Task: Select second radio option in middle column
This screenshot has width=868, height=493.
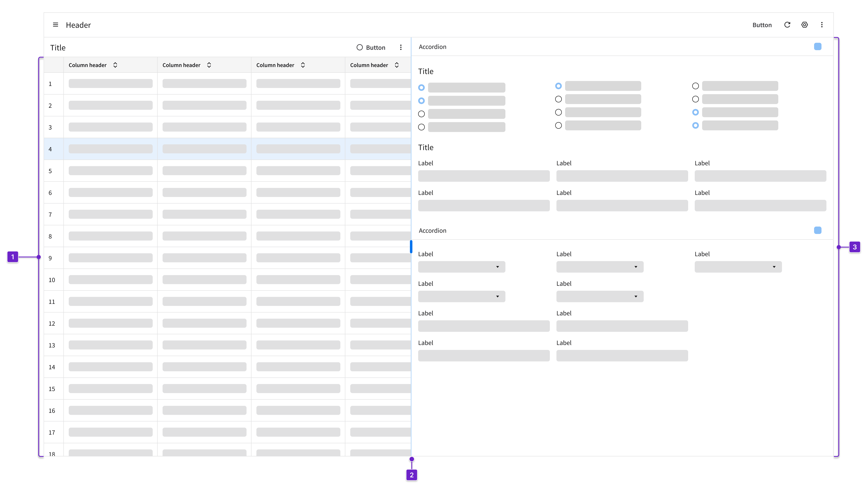Action: coord(558,99)
